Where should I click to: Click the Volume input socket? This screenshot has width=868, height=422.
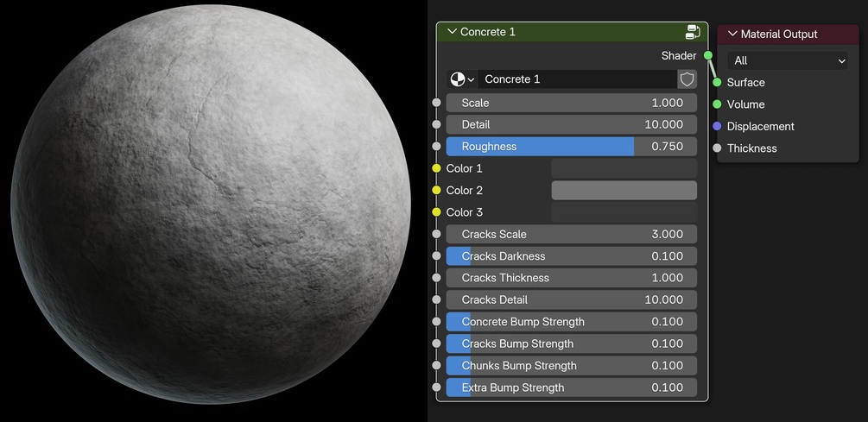click(x=718, y=104)
